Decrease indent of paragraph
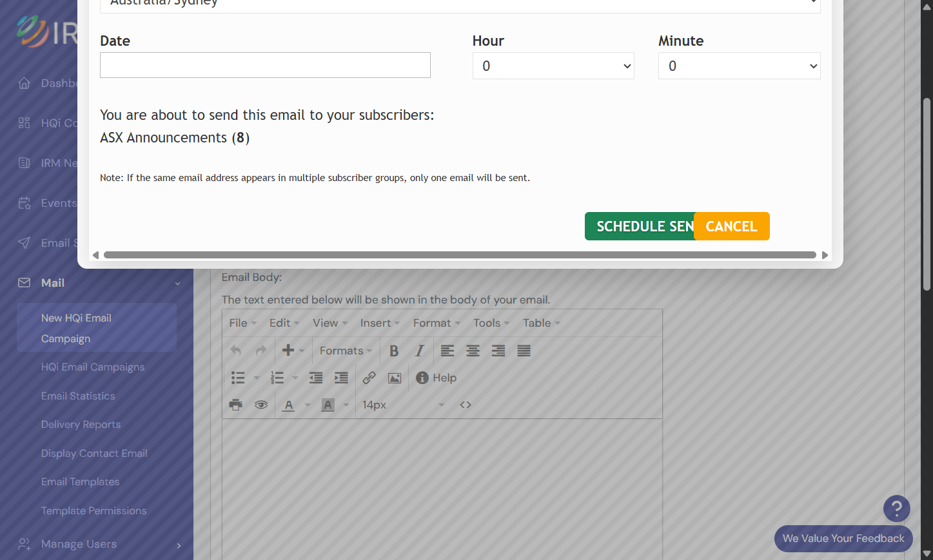 click(x=316, y=378)
